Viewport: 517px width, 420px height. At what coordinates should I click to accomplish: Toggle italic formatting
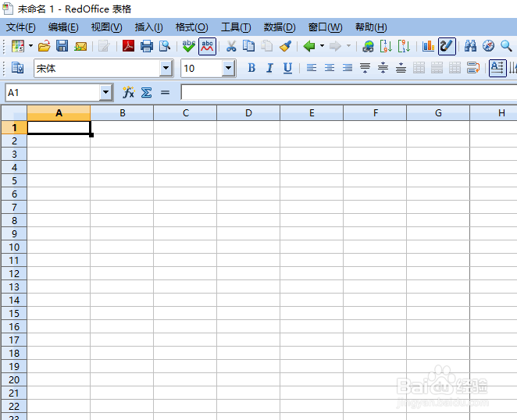pyautogui.click(x=269, y=68)
